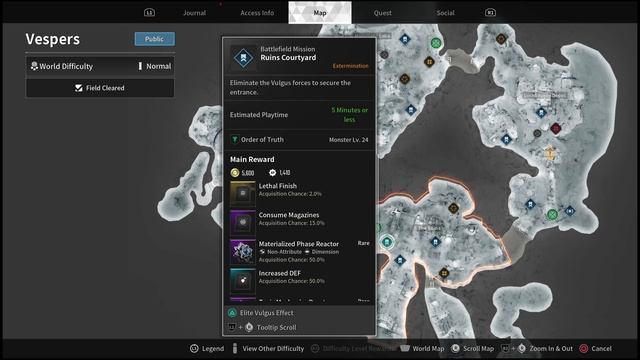Click the R1 bumper icon after Social
The width and height of the screenshot is (640, 360).
(490, 13)
